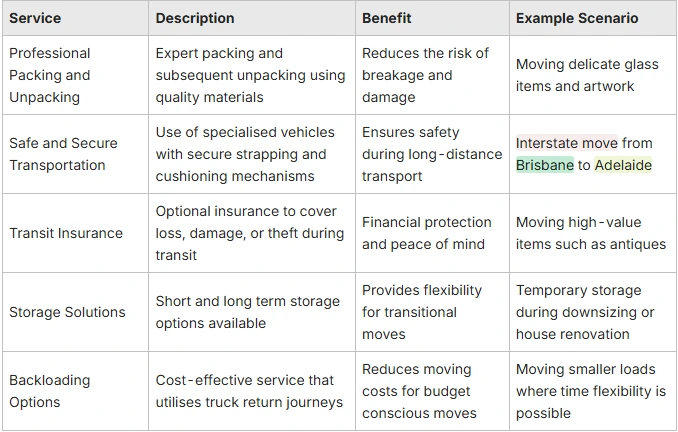The width and height of the screenshot is (678, 432).
Task: Select the "Professional Packing and Unpacking" cell
Action: [x=50, y=75]
